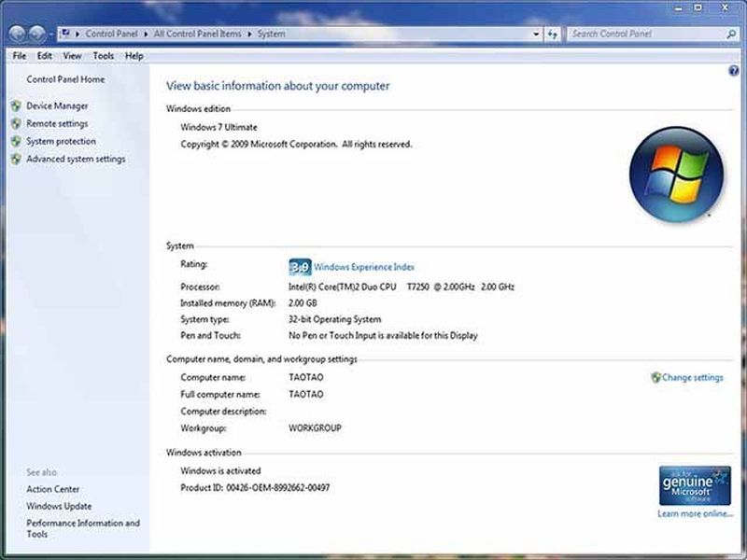Expand the arrow after All Control Panel Items
Image resolution: width=747 pixels, height=560 pixels.
click(249, 35)
